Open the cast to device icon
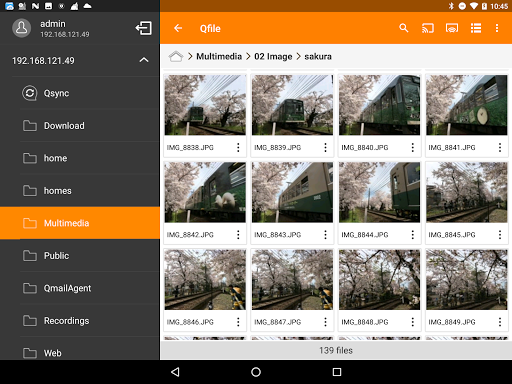 428,28
